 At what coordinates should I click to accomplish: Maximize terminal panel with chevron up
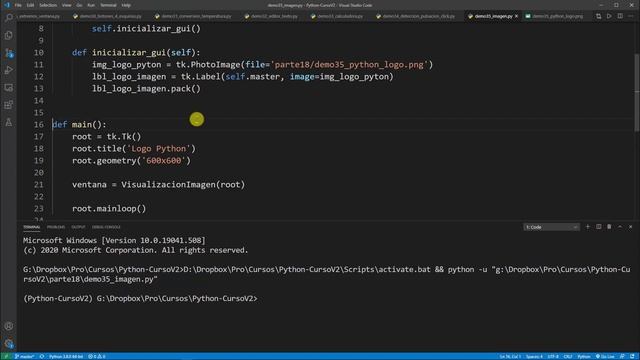coord(620,227)
